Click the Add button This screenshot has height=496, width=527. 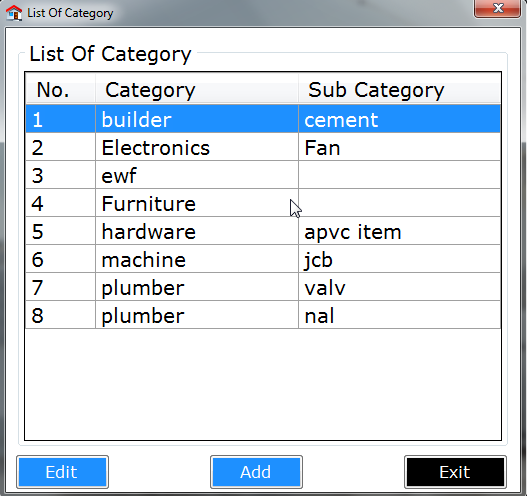(x=256, y=472)
